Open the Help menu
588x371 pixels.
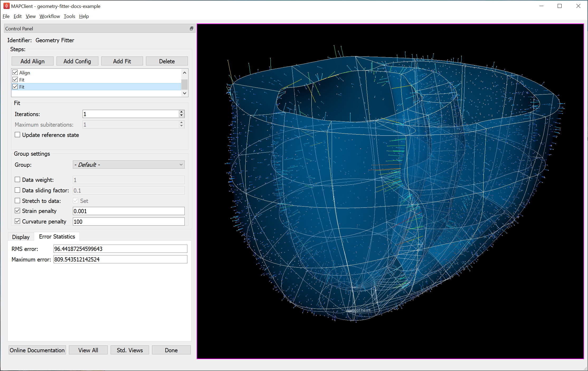[84, 16]
